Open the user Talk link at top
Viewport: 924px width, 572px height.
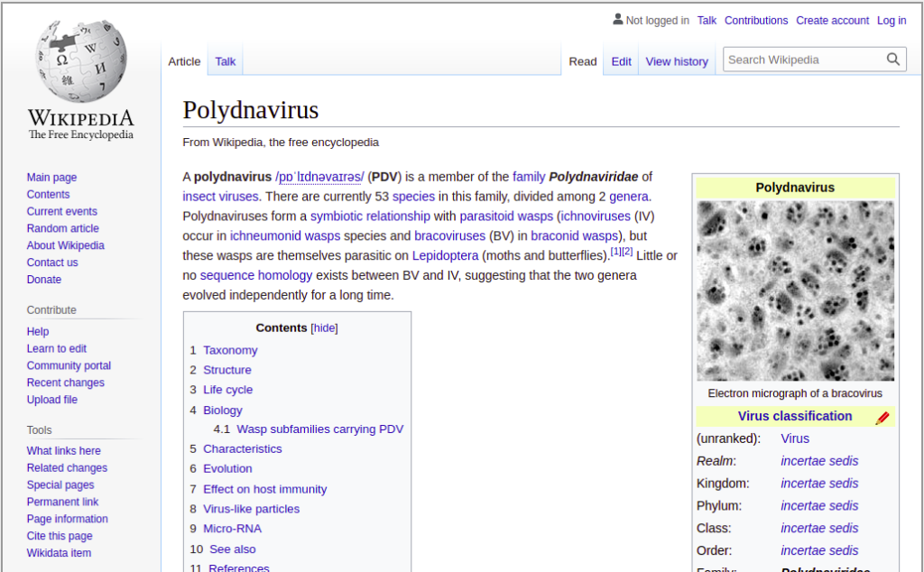coord(707,21)
